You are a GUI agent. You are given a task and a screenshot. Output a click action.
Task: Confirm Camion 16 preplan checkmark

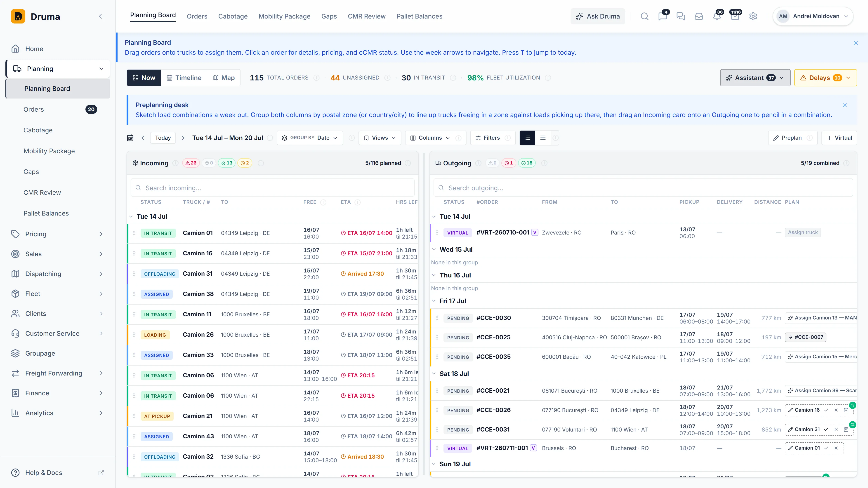click(x=826, y=410)
